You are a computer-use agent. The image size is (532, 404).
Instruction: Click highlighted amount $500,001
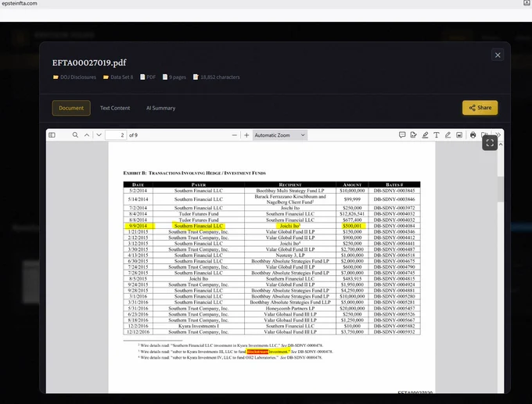coord(352,226)
